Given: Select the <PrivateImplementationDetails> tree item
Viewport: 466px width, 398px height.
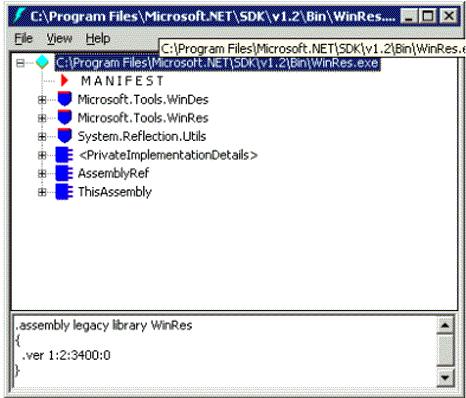Looking at the screenshot, I should point(168,155).
